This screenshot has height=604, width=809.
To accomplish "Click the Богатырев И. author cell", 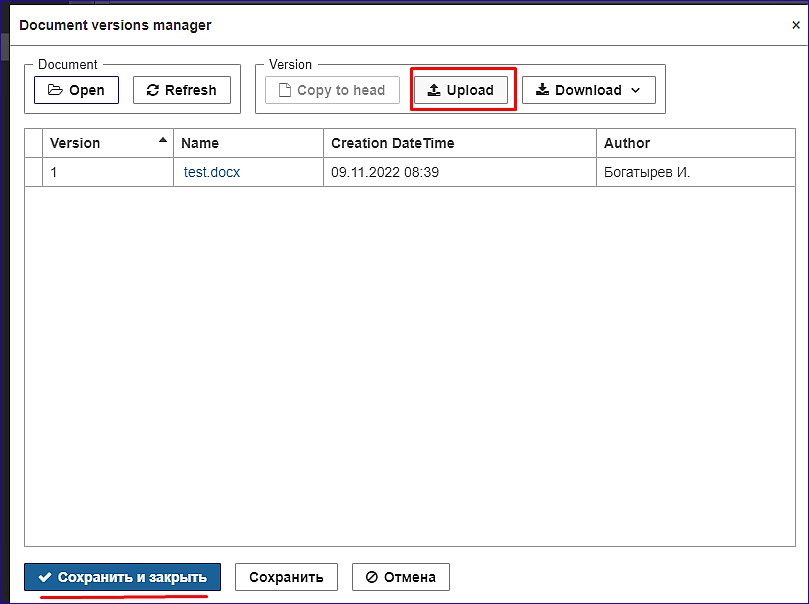I will 695,172.
